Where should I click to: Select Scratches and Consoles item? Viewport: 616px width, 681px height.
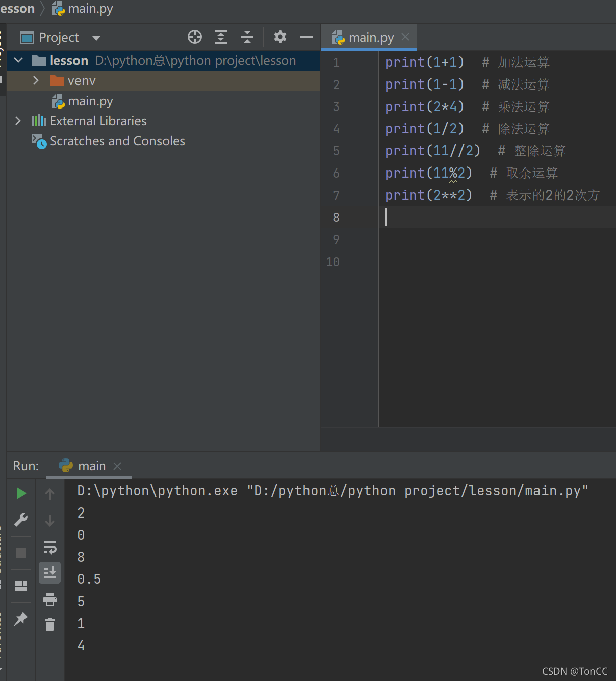117,141
